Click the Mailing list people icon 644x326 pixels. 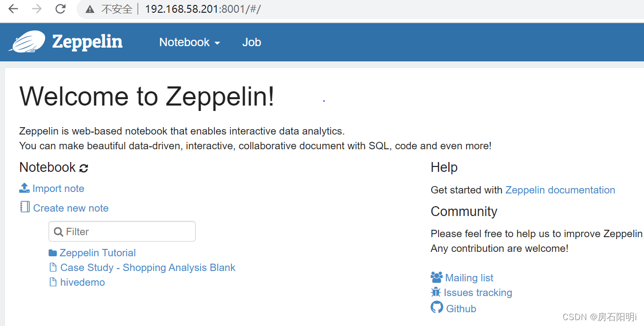[436, 277]
